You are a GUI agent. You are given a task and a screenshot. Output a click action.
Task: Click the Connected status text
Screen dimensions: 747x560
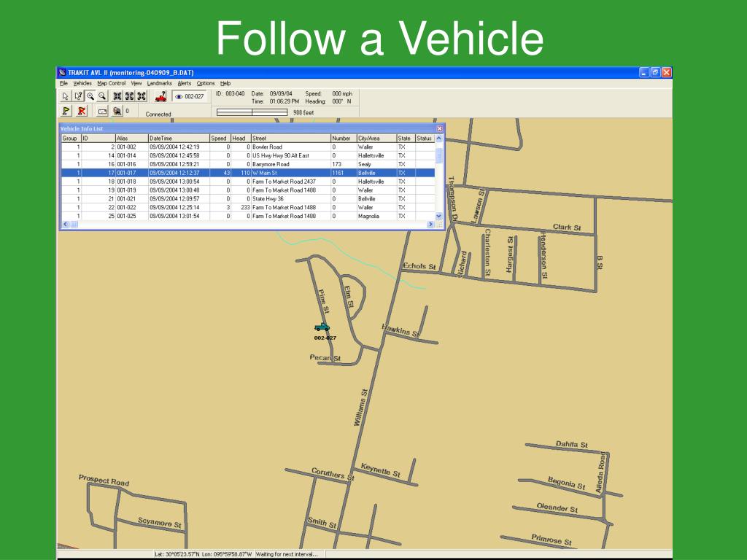(x=158, y=114)
